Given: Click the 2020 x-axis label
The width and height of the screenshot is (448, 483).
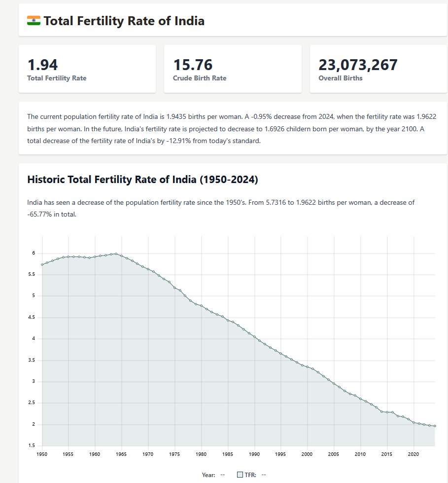Looking at the screenshot, I should click(x=414, y=454).
